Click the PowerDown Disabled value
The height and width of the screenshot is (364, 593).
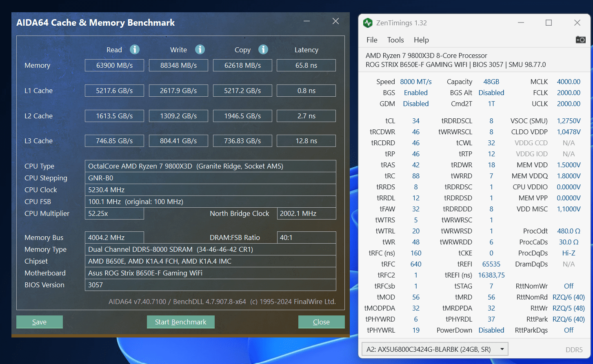pos(491,330)
